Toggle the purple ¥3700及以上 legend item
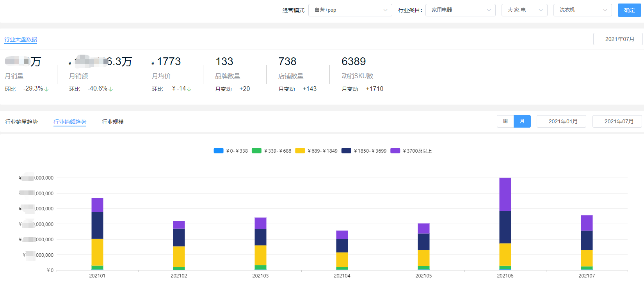 pos(411,151)
